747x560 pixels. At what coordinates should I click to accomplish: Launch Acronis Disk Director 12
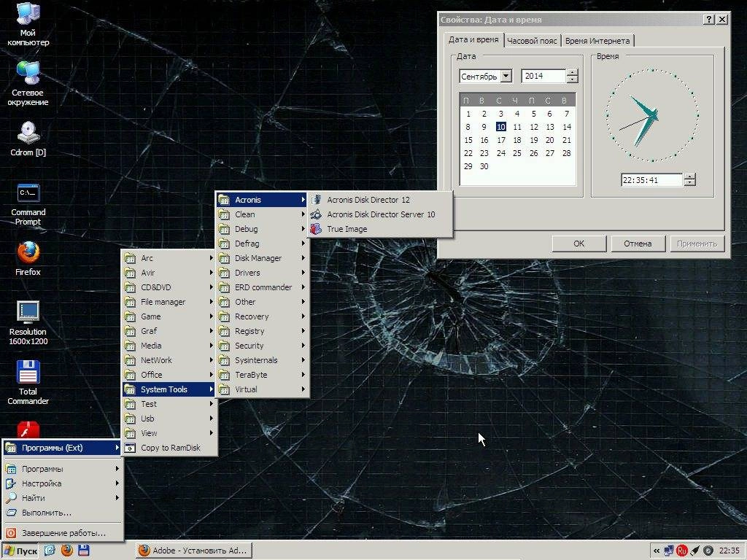(x=380, y=200)
